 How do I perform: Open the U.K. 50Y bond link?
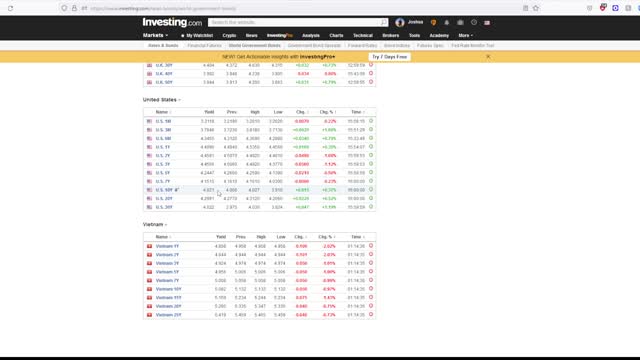click(x=164, y=82)
